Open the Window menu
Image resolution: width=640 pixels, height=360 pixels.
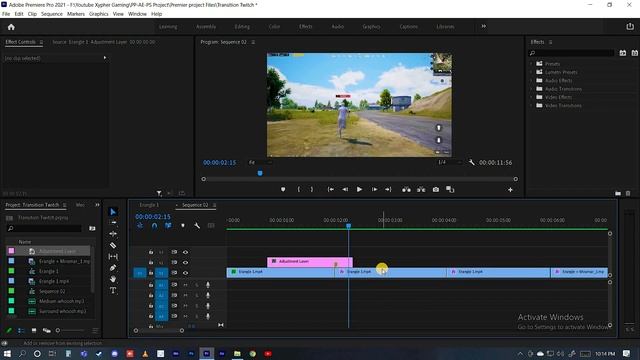click(137, 14)
